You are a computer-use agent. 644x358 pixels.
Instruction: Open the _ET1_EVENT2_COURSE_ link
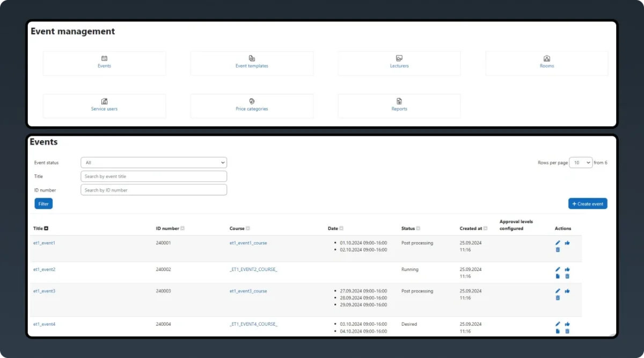(253, 269)
